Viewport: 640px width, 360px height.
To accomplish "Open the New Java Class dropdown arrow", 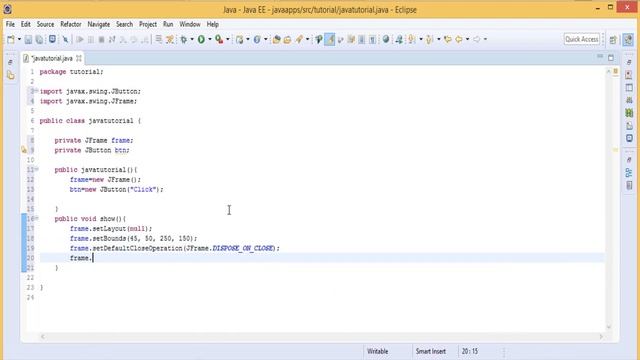I will coord(265,39).
